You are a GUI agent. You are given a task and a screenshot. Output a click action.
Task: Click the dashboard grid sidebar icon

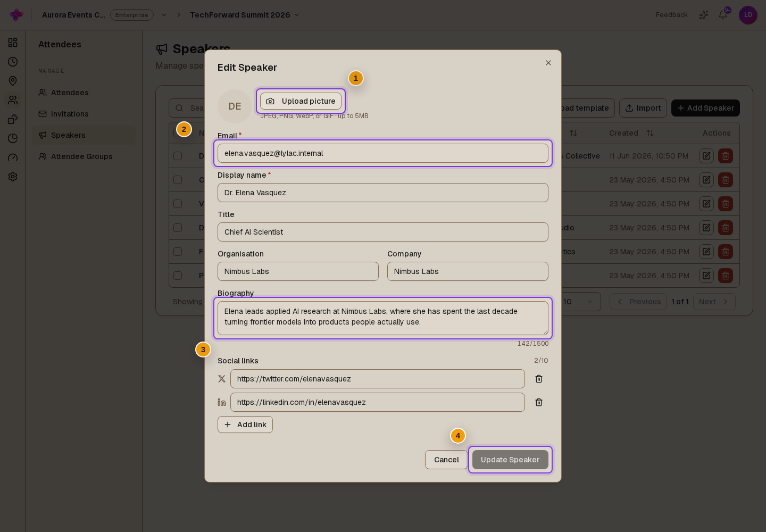[x=13, y=43]
